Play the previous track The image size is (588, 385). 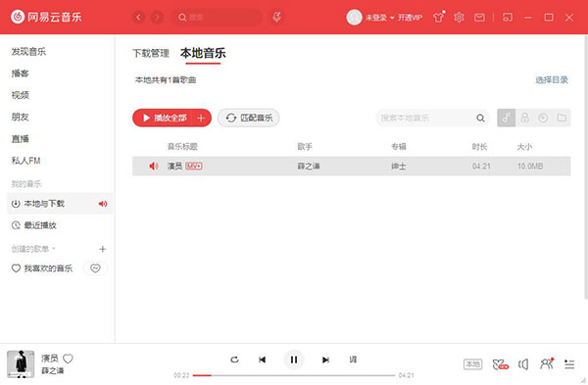262,360
